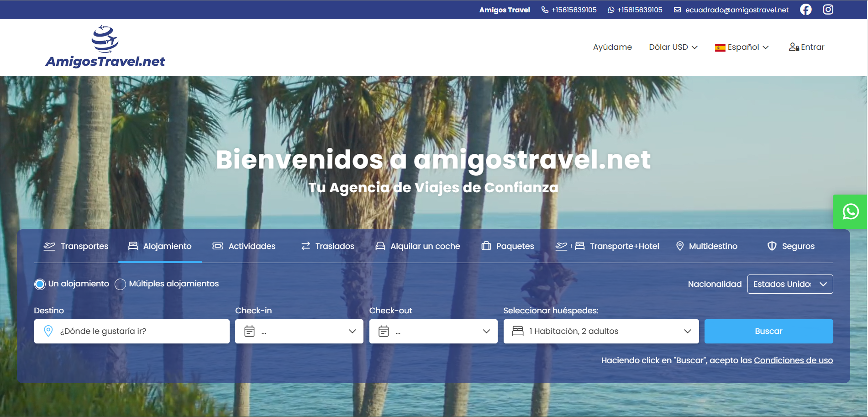
Task: Click the car icon of Alquilar un coche
Action: click(x=380, y=246)
